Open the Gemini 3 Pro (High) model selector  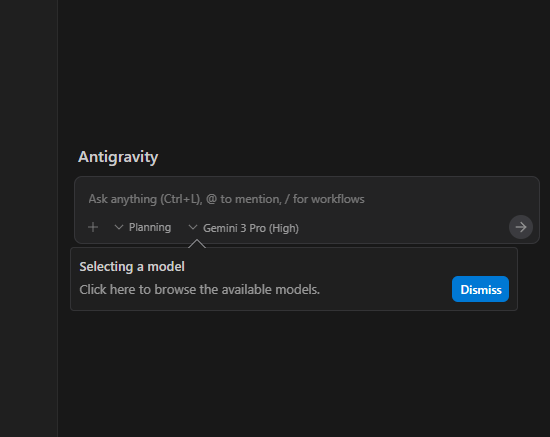click(x=244, y=228)
